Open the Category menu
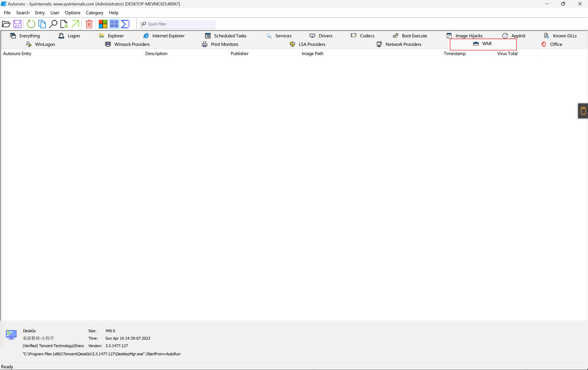588x370 pixels. [x=95, y=13]
